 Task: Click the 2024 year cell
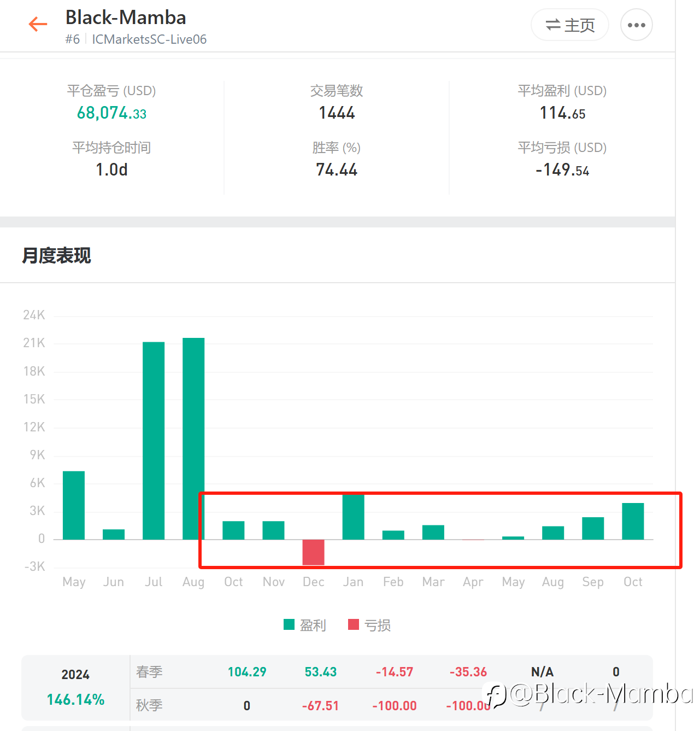point(75,675)
